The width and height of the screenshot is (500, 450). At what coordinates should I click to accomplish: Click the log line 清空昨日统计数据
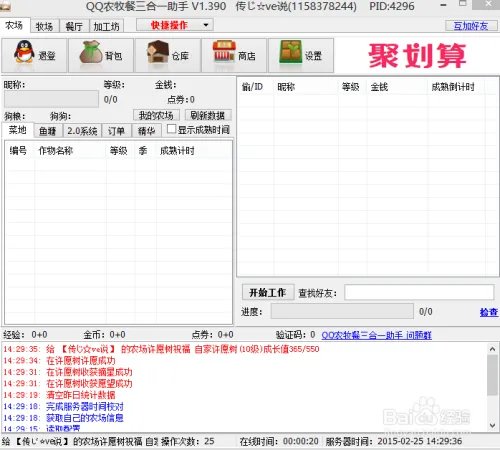tap(81, 395)
